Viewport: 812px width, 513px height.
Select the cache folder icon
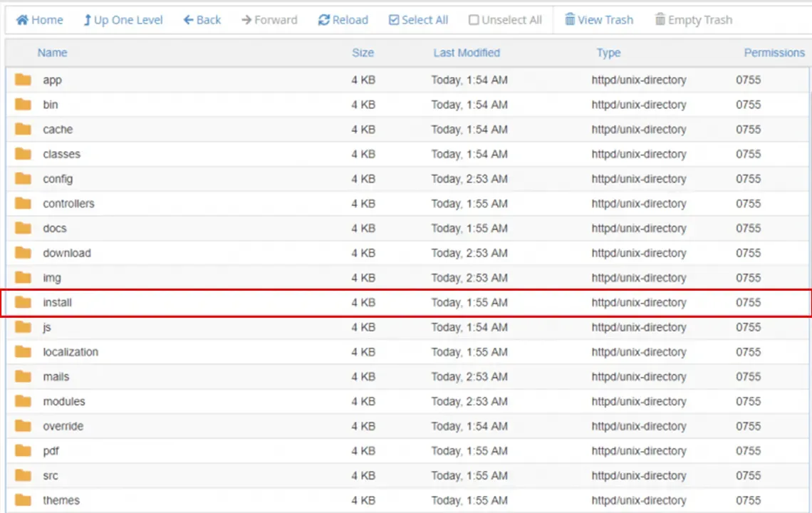click(x=23, y=129)
